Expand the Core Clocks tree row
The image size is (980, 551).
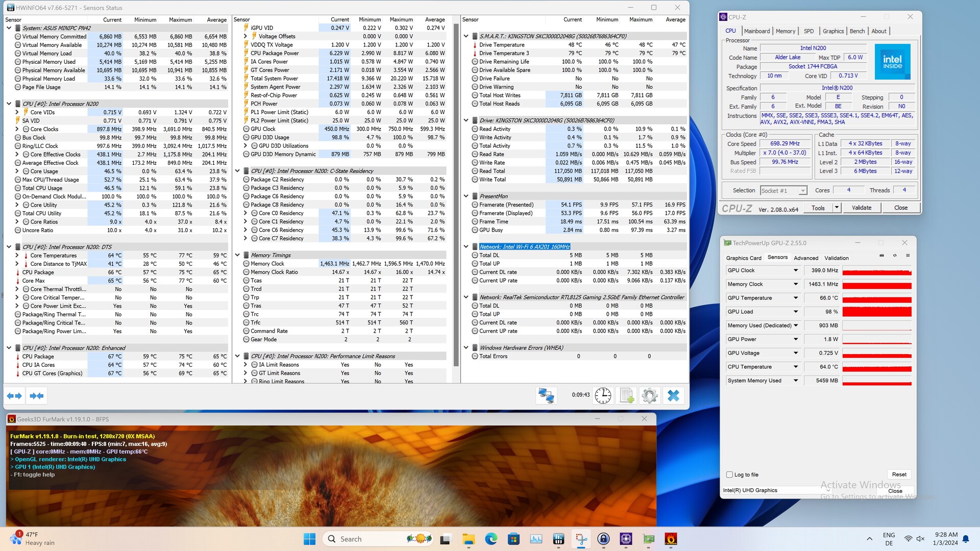(x=17, y=129)
